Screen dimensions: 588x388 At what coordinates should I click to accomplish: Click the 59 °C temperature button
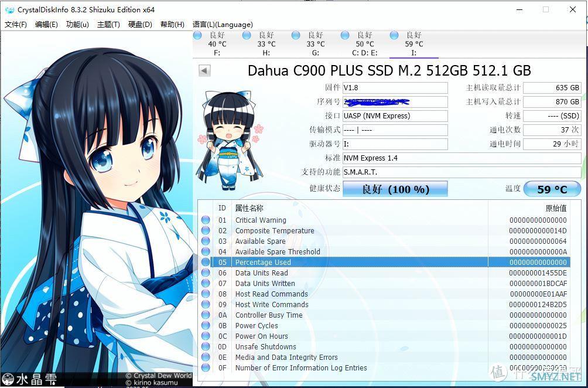552,189
